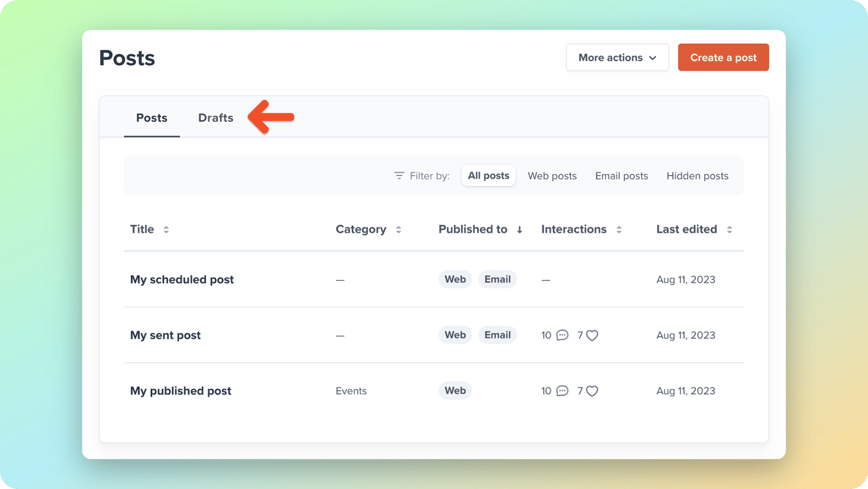Open the More actions dropdown

(x=617, y=57)
